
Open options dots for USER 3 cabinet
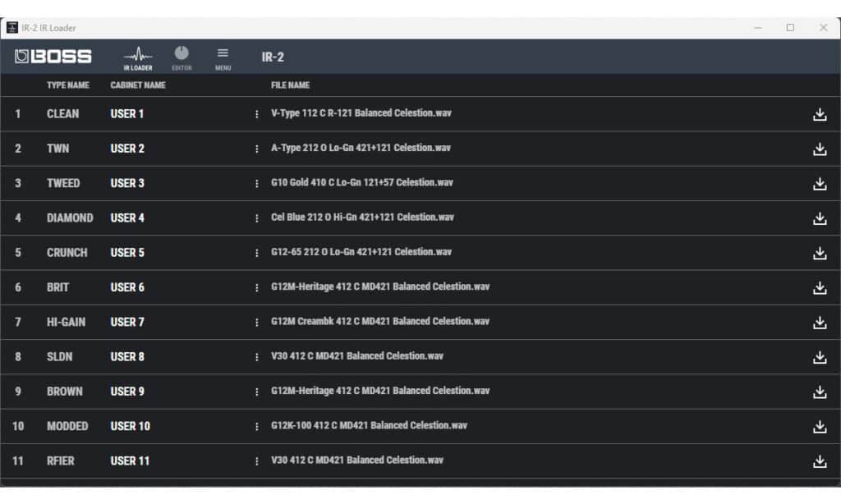[x=256, y=183]
